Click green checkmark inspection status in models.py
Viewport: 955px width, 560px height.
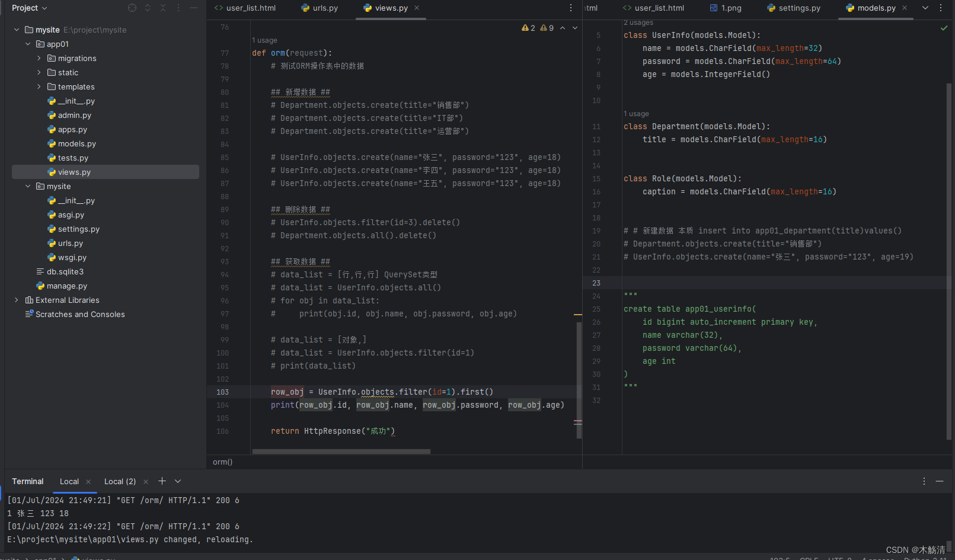click(x=944, y=28)
